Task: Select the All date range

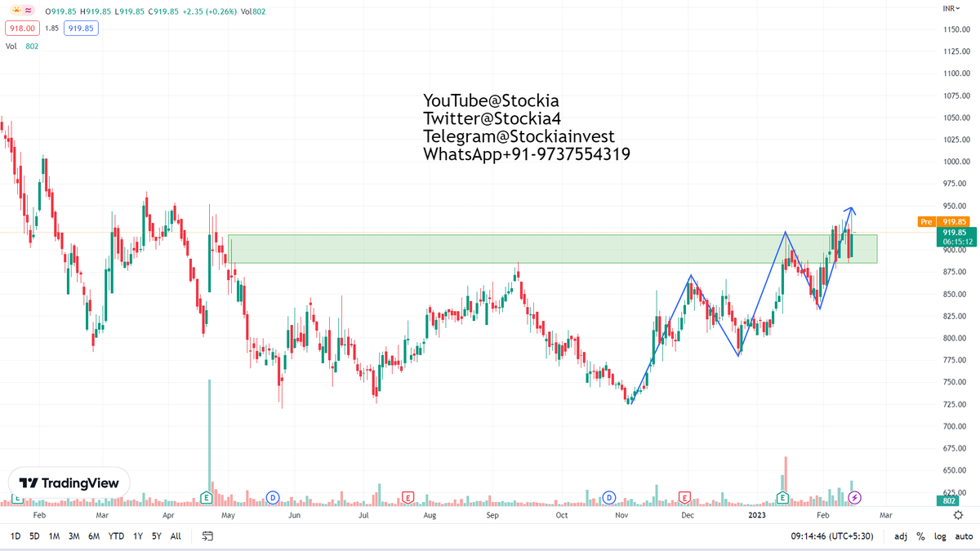Action: pyautogui.click(x=176, y=536)
